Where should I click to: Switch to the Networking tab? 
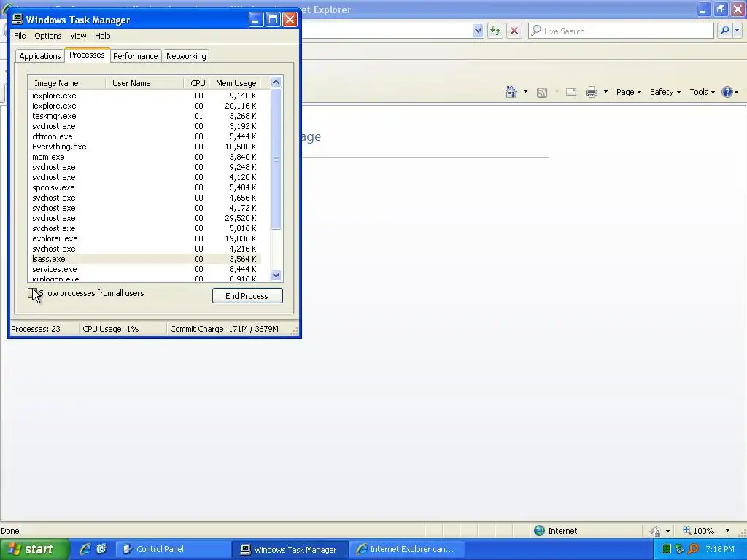pos(186,56)
